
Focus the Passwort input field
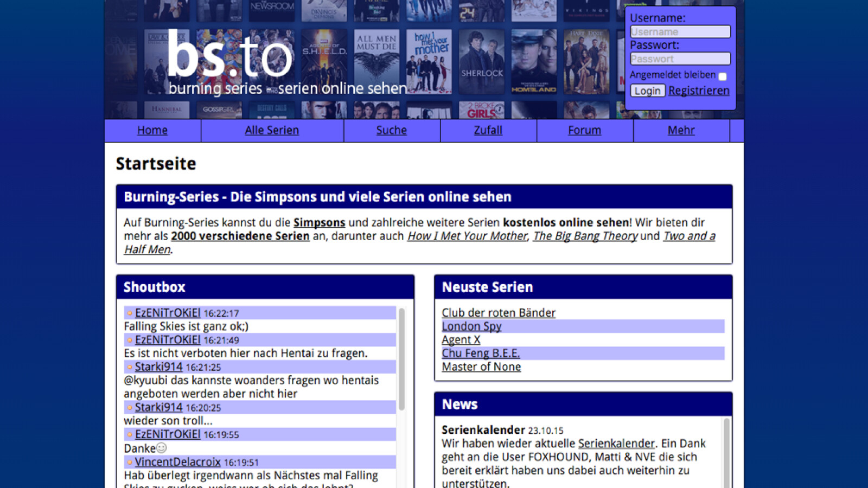coord(680,59)
